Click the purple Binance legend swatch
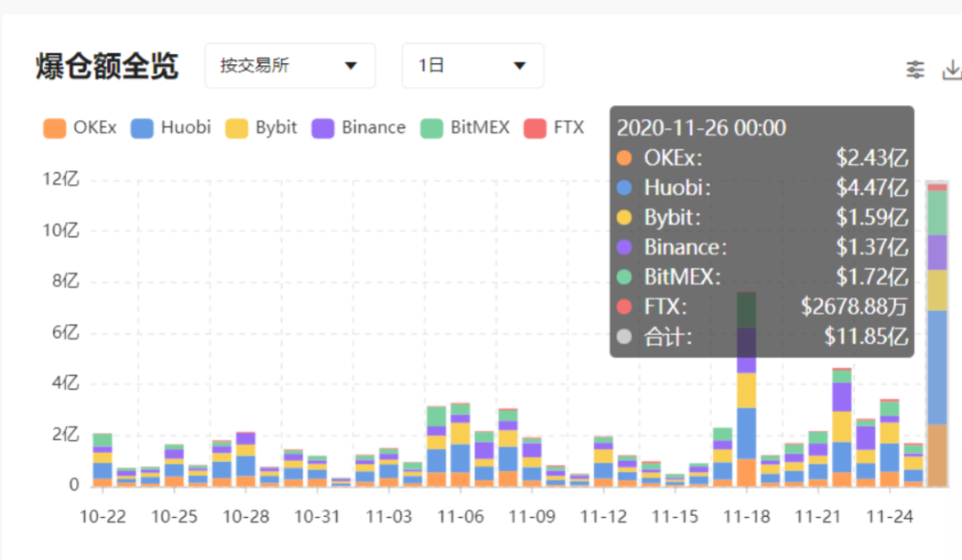962x560 pixels. click(x=323, y=128)
